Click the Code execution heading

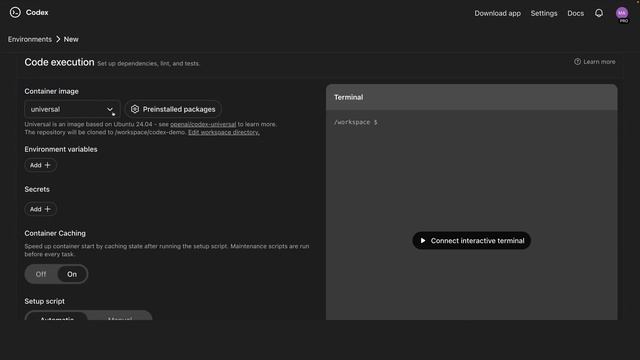[x=59, y=62]
